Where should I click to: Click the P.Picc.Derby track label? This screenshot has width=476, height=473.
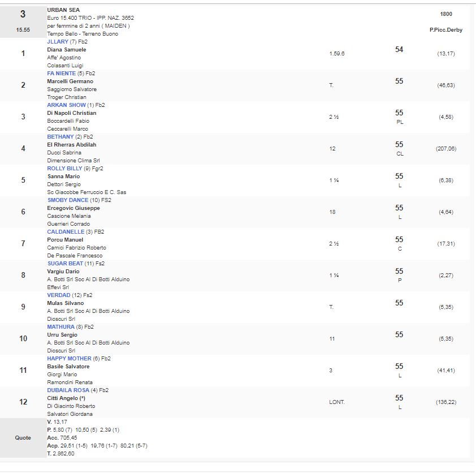coord(445,30)
